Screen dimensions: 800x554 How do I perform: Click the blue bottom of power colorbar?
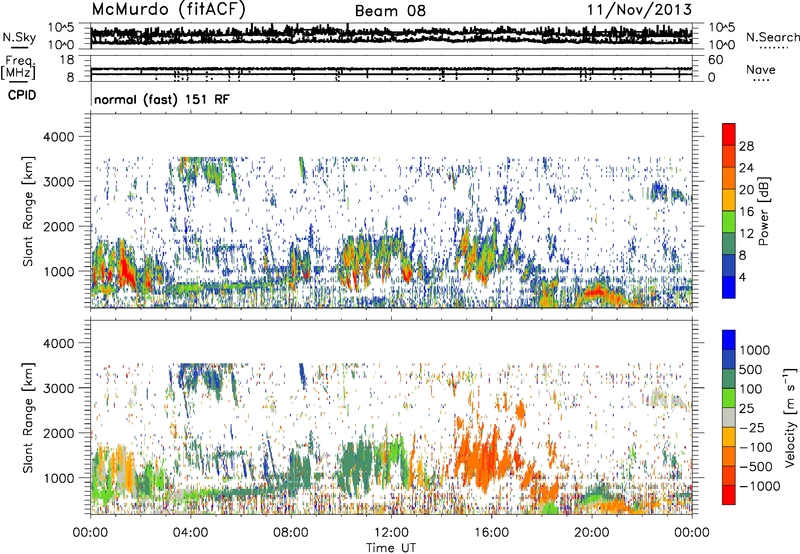[x=729, y=288]
